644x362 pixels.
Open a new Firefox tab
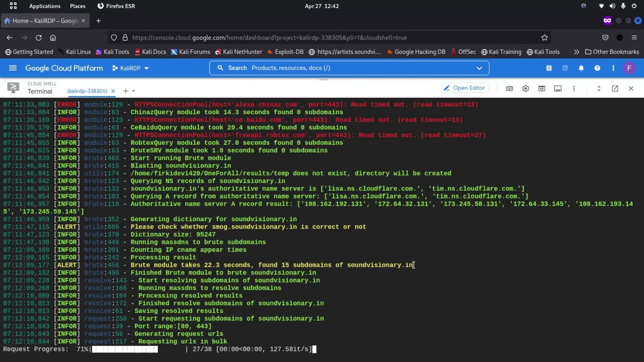[x=99, y=21]
